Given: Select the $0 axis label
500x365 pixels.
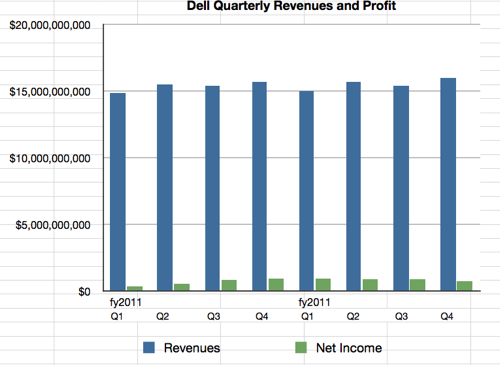Looking at the screenshot, I should [84, 292].
